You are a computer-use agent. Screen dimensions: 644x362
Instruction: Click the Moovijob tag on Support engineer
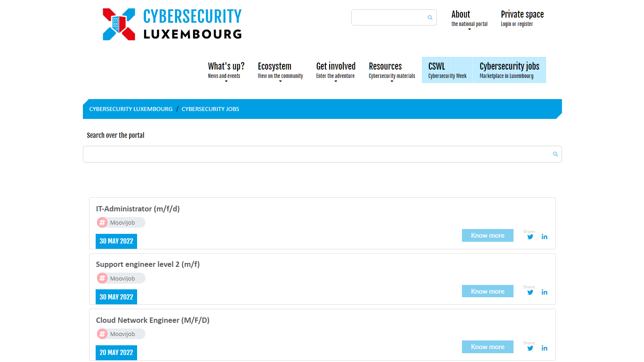pyautogui.click(x=121, y=278)
